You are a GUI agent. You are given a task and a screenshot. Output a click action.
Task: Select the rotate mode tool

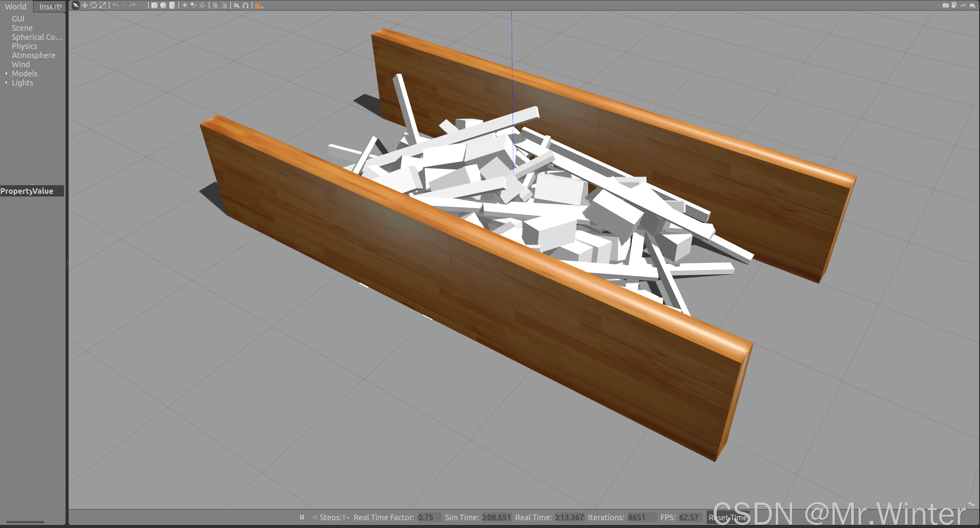(x=94, y=5)
